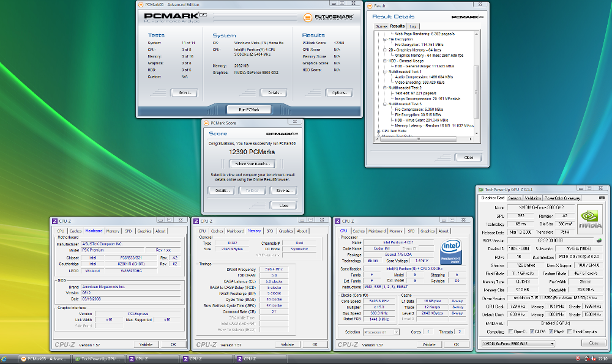Click the BIOS Version field in GPU-Z
612x364 pixels.
[x=550, y=240]
